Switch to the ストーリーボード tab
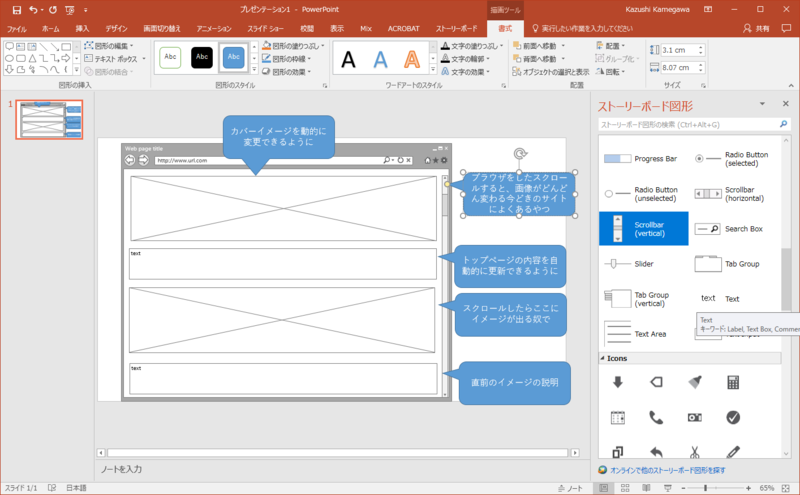Image resolution: width=800 pixels, height=495 pixels. click(x=456, y=29)
